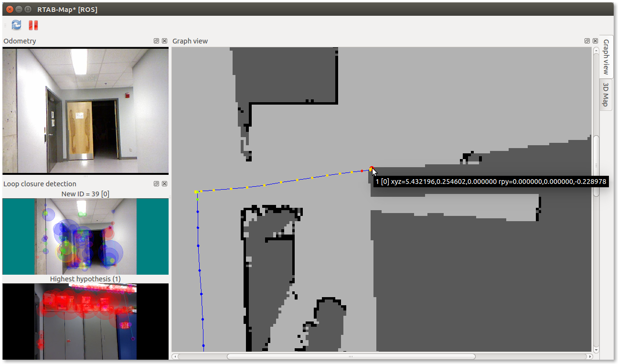Close the Graph view panel
Image resolution: width=618 pixels, height=364 pixels.
click(595, 41)
